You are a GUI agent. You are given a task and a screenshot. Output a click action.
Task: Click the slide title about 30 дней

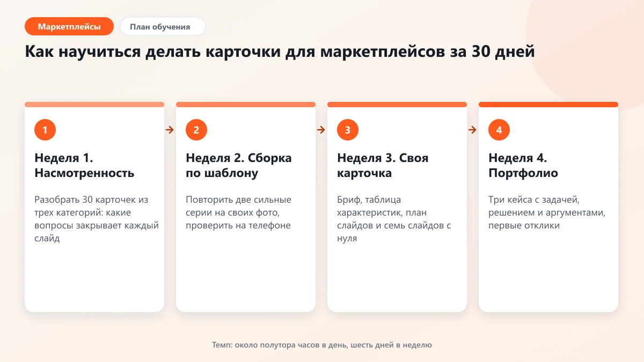280,53
